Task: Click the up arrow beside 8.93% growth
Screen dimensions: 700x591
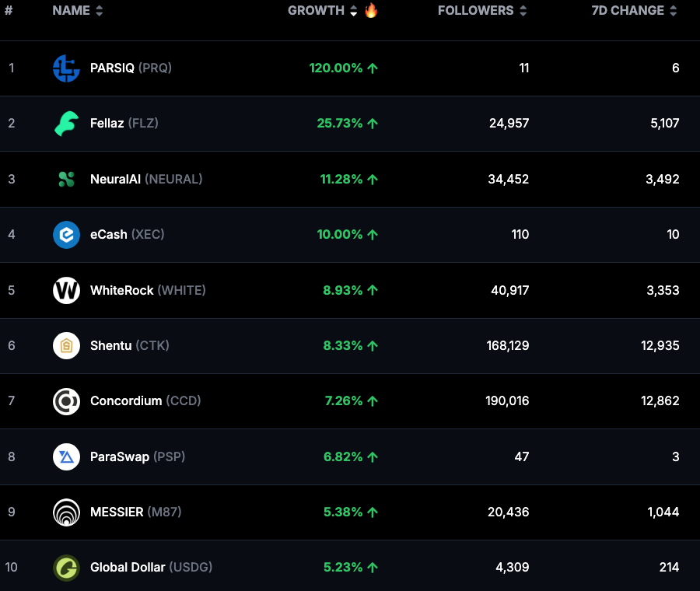Action: click(373, 290)
